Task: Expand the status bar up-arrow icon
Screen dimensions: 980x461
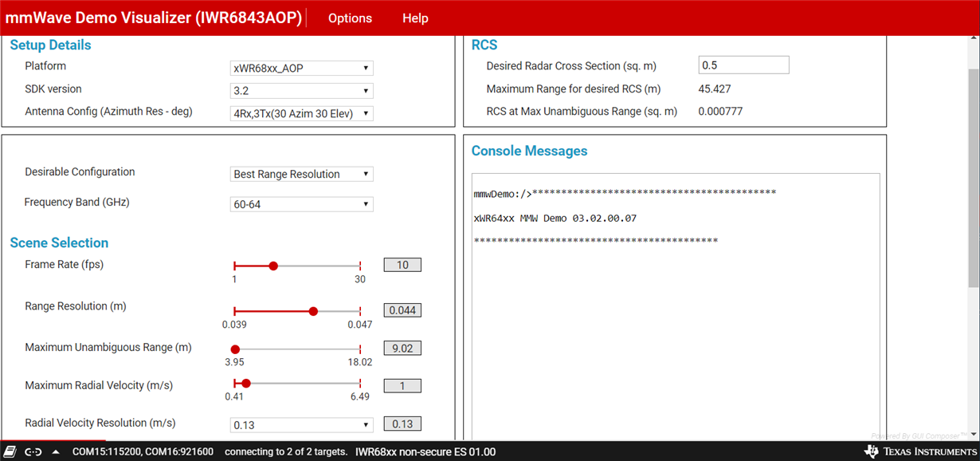Action: click(x=56, y=451)
